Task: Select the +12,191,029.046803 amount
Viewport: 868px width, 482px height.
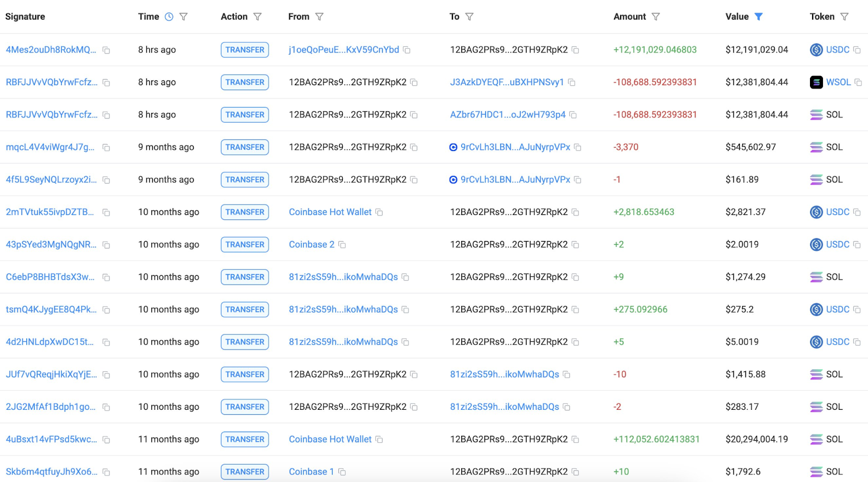Action: pyautogui.click(x=655, y=50)
